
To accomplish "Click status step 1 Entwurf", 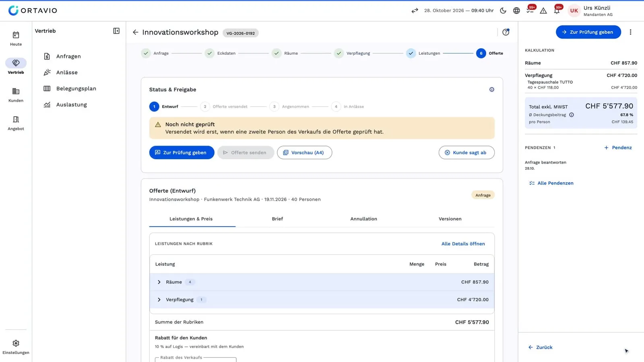I will 164,107.
